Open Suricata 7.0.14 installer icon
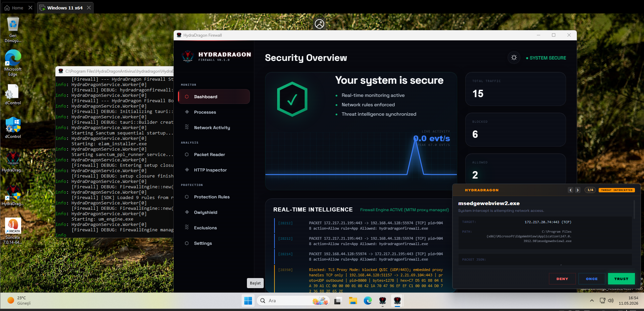The height and width of the screenshot is (311, 644). [13, 231]
